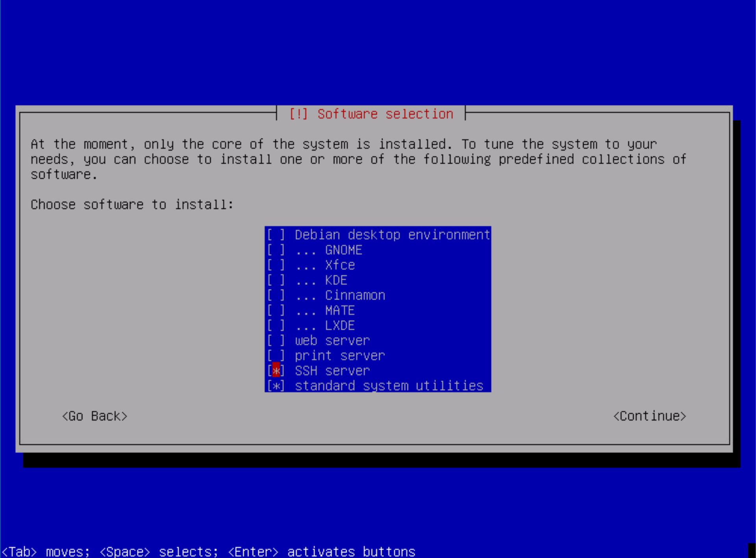The image size is (756, 558).
Task: Activate the Continue button
Action: tap(650, 416)
